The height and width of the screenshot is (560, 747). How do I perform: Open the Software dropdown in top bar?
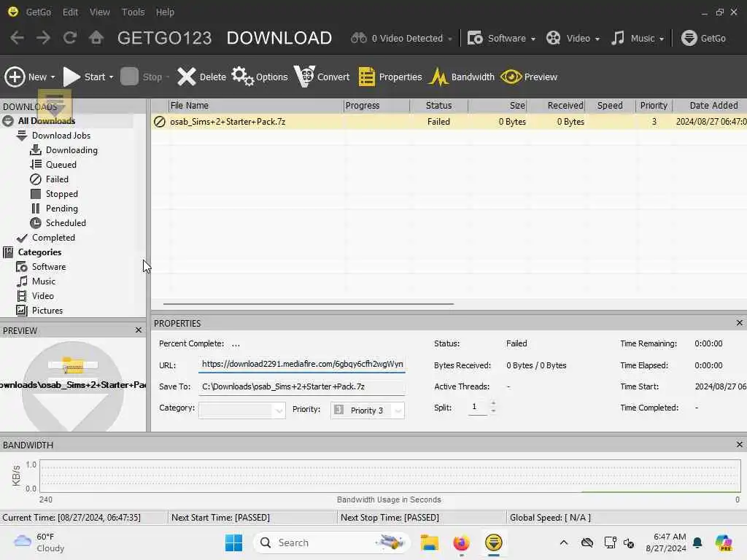pos(533,39)
